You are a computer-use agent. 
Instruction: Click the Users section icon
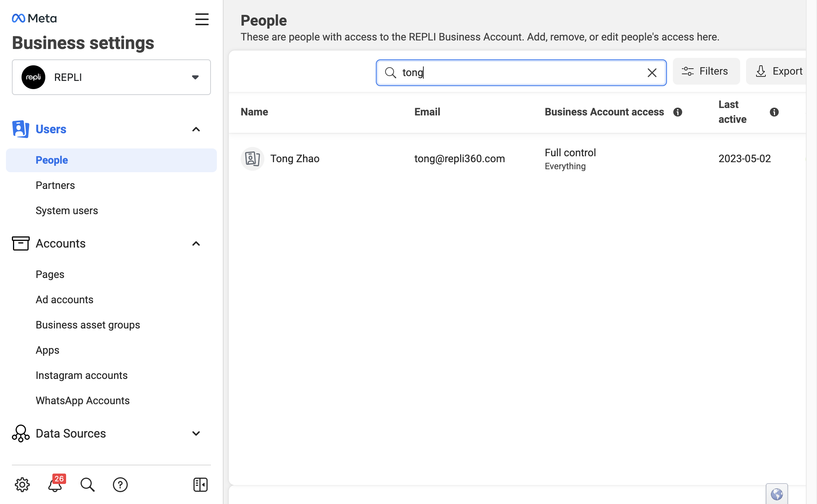pyautogui.click(x=21, y=129)
